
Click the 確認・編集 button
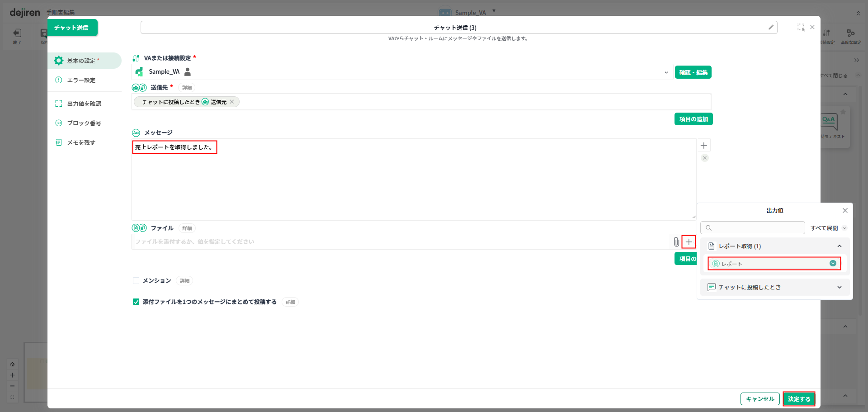(x=693, y=72)
